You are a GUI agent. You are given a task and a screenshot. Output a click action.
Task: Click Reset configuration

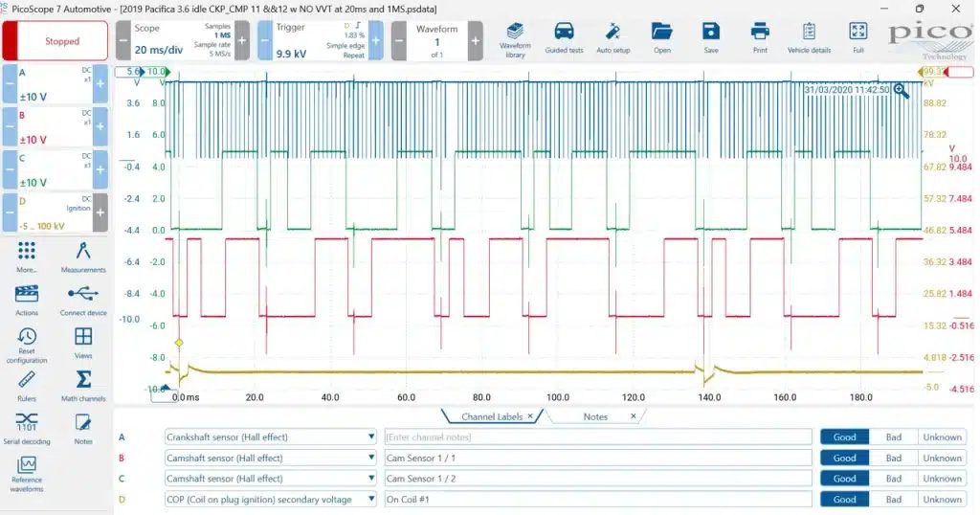(26, 345)
